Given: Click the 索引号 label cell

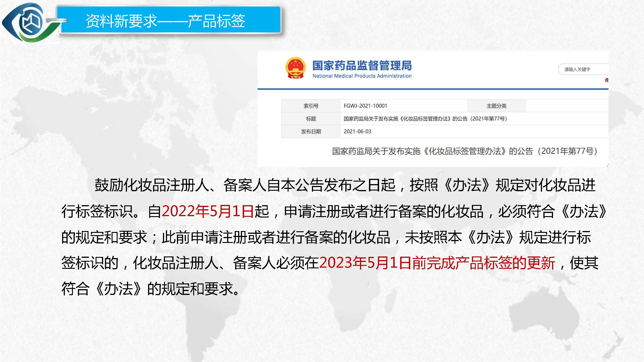Looking at the screenshot, I should point(311,106).
